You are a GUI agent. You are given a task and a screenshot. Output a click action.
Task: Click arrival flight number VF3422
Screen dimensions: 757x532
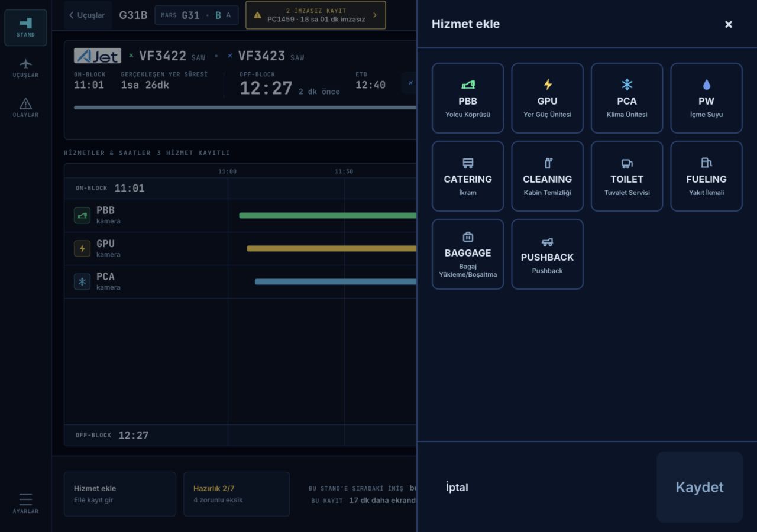(x=163, y=56)
